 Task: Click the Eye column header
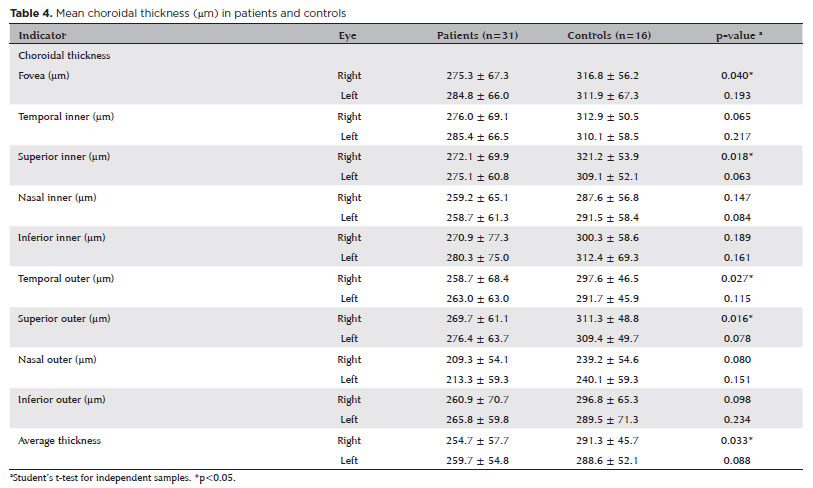(x=348, y=35)
